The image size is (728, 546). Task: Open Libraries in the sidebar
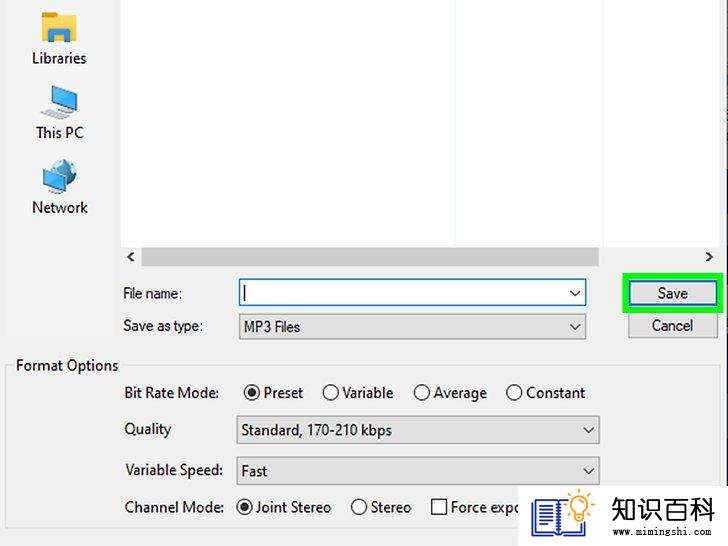(59, 38)
